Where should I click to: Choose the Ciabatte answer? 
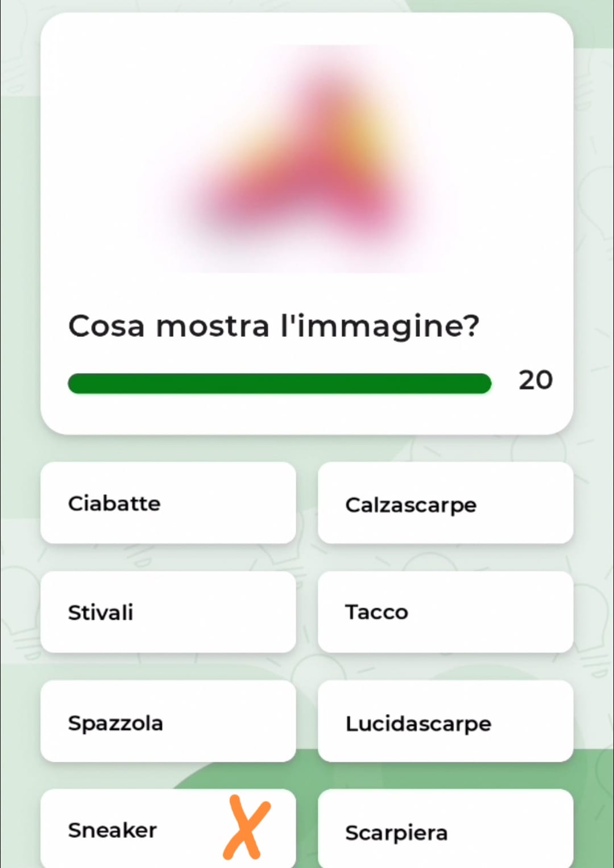168,503
